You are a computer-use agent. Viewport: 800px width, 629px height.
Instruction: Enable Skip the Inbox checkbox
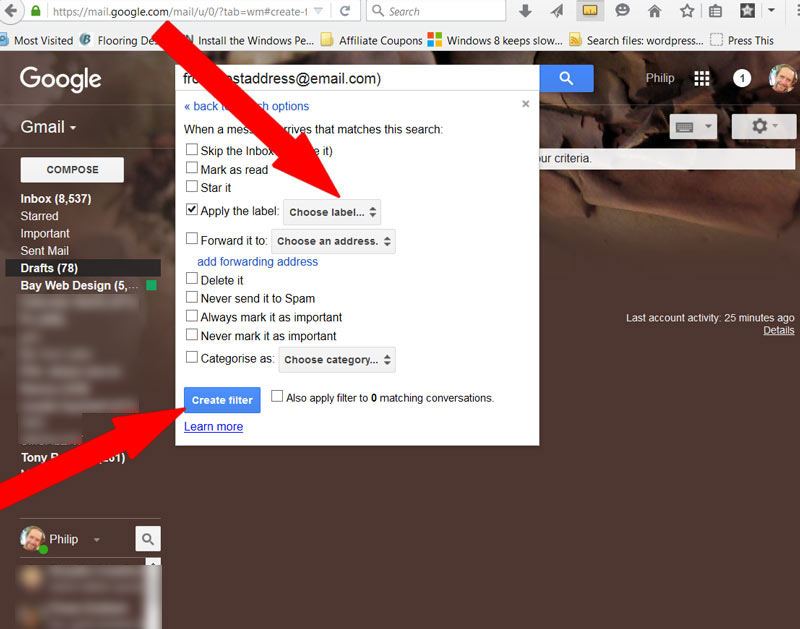(x=192, y=150)
